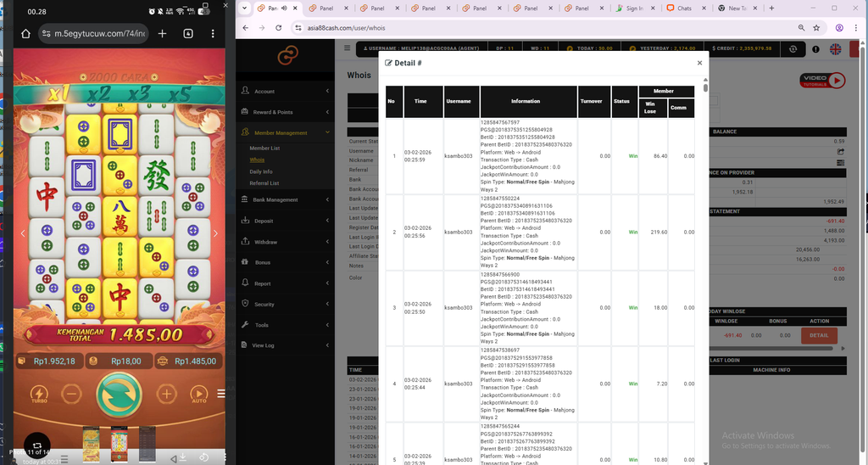
Task: Click the download icon in photo viewer
Action: (x=183, y=457)
